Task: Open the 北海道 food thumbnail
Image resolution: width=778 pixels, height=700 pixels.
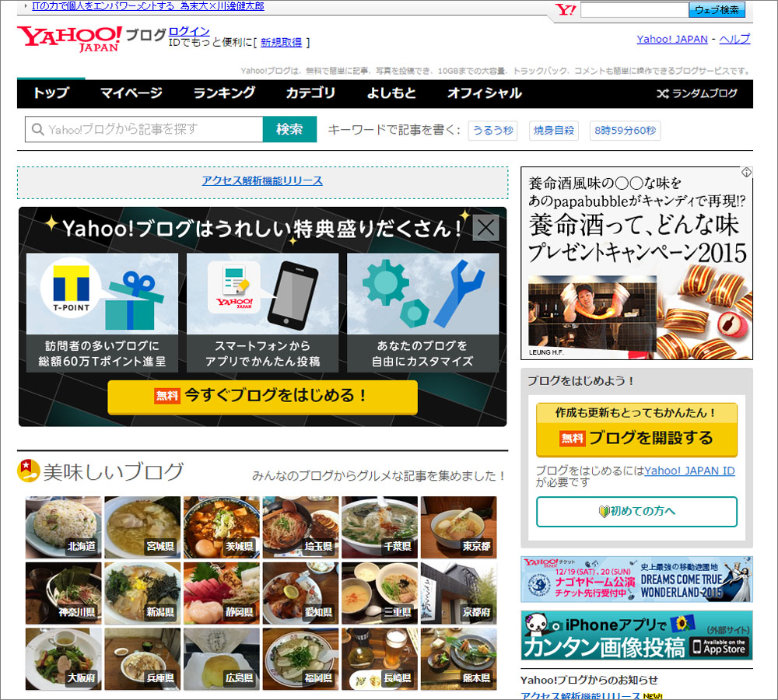Action: [64, 527]
